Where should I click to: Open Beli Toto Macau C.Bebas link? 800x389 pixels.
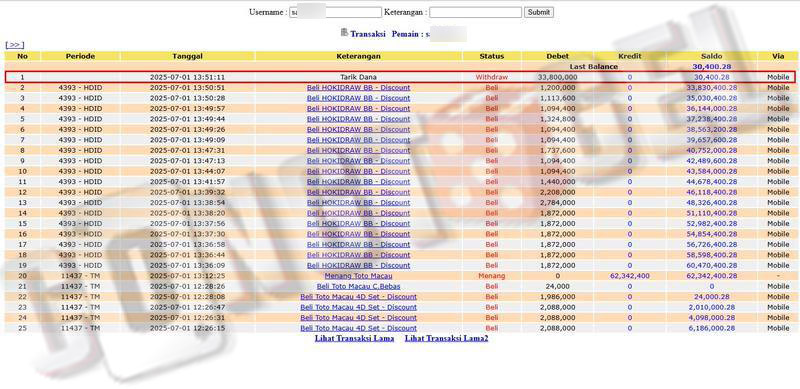(x=359, y=286)
